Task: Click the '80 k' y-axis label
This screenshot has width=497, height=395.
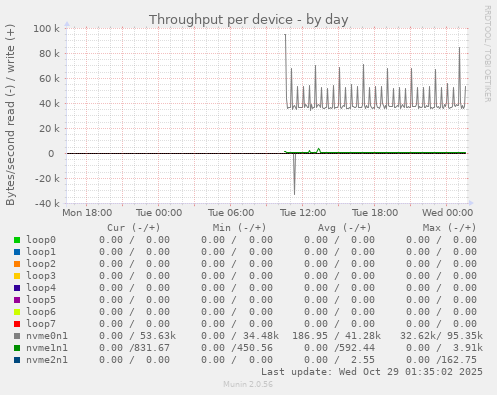Action: [x=49, y=54]
